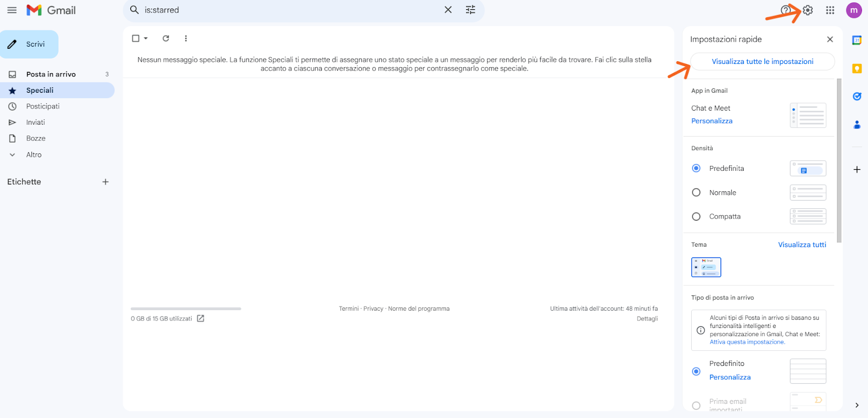Clear the search with the X icon
This screenshot has width=868, height=418.
click(x=448, y=10)
